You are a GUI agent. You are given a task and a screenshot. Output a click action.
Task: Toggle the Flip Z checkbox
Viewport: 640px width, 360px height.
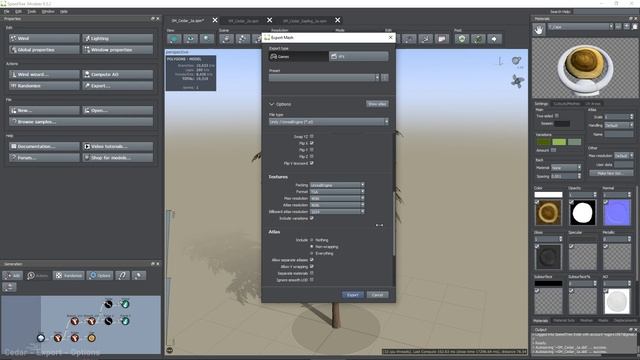click(x=312, y=156)
